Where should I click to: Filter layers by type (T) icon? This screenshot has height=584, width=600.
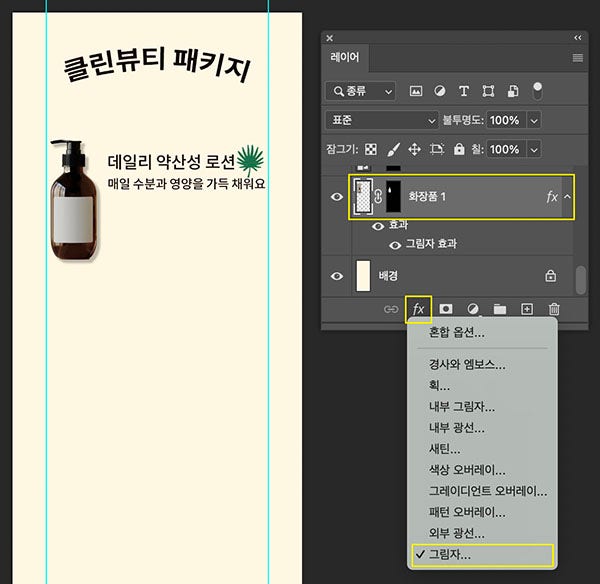[464, 91]
